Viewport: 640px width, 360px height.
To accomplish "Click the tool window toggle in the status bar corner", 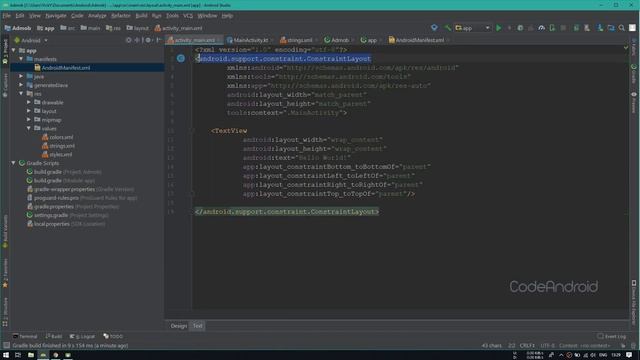I will coord(6,345).
